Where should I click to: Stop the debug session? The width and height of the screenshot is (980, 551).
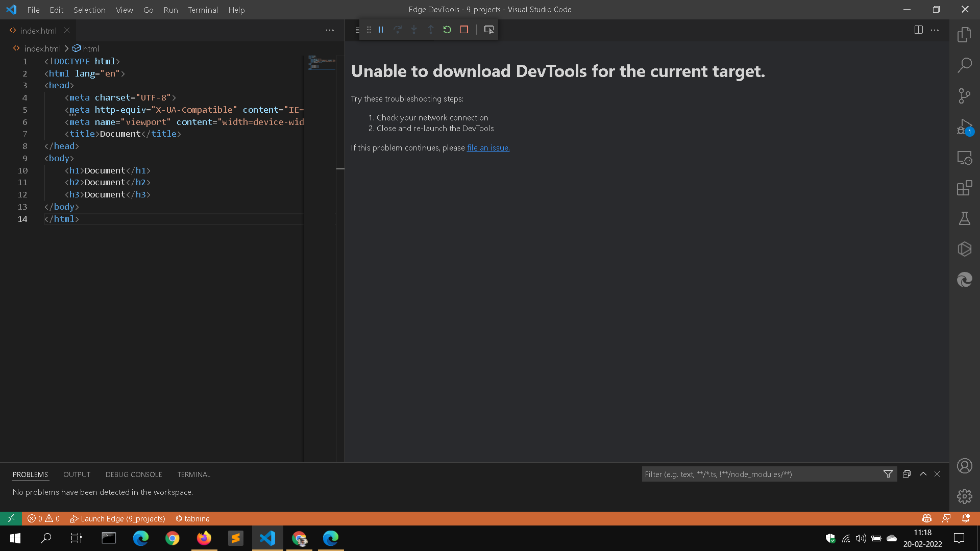pos(464,30)
